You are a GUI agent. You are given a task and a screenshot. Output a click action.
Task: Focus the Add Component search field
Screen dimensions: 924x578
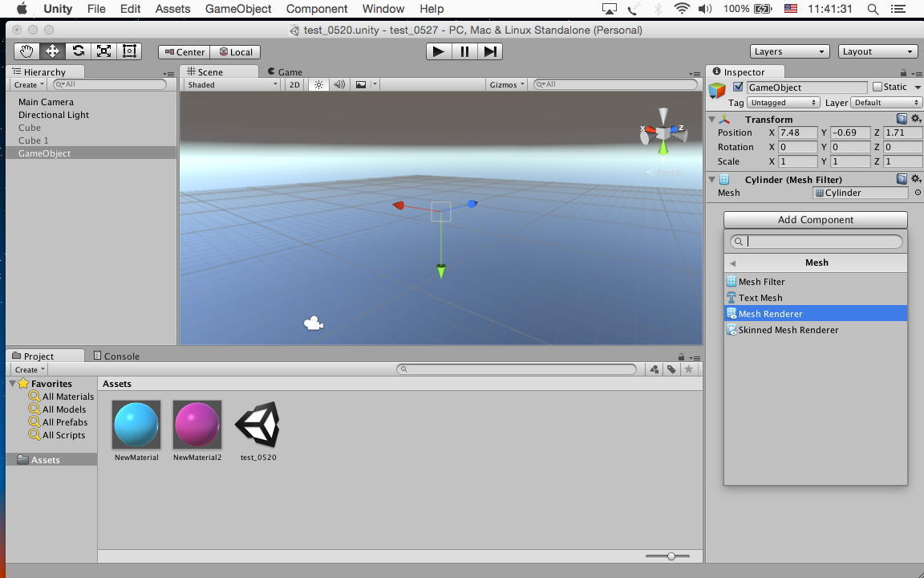coord(817,241)
